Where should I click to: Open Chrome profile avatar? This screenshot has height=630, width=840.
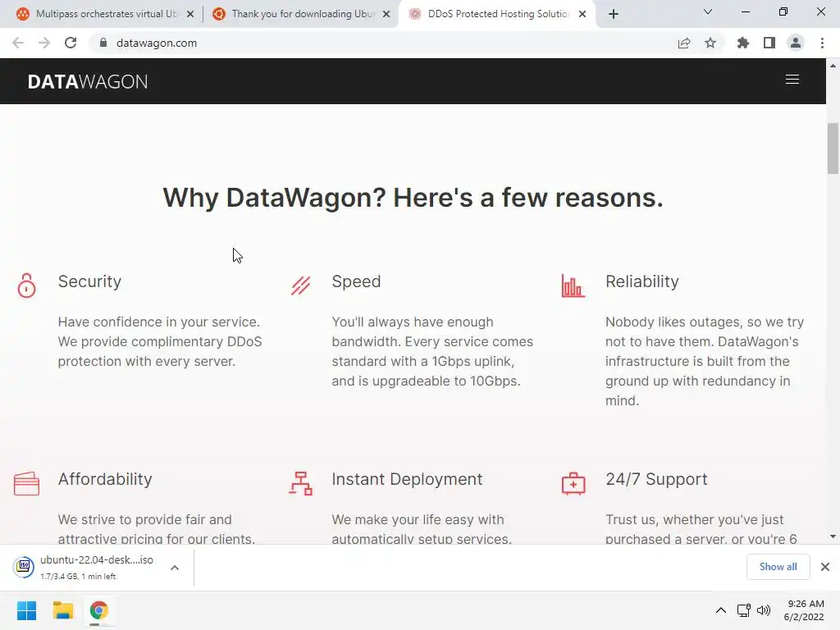click(x=796, y=43)
